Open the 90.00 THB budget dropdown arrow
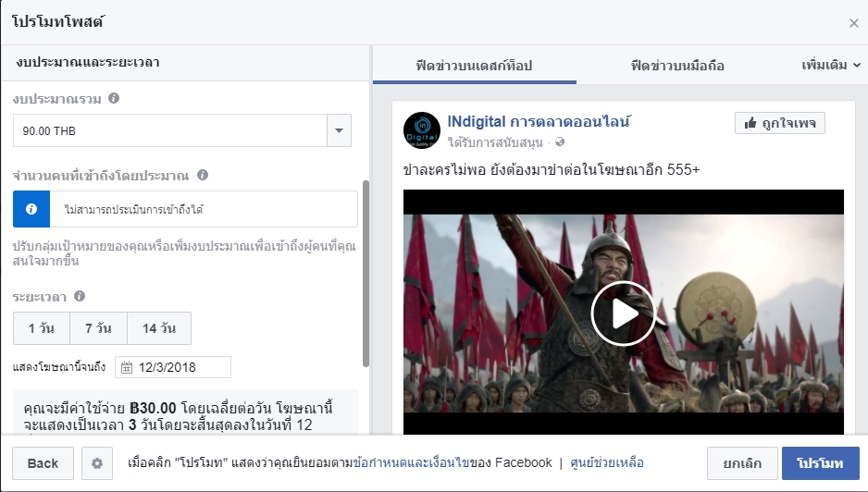The height and width of the screenshot is (492, 868). coord(339,130)
